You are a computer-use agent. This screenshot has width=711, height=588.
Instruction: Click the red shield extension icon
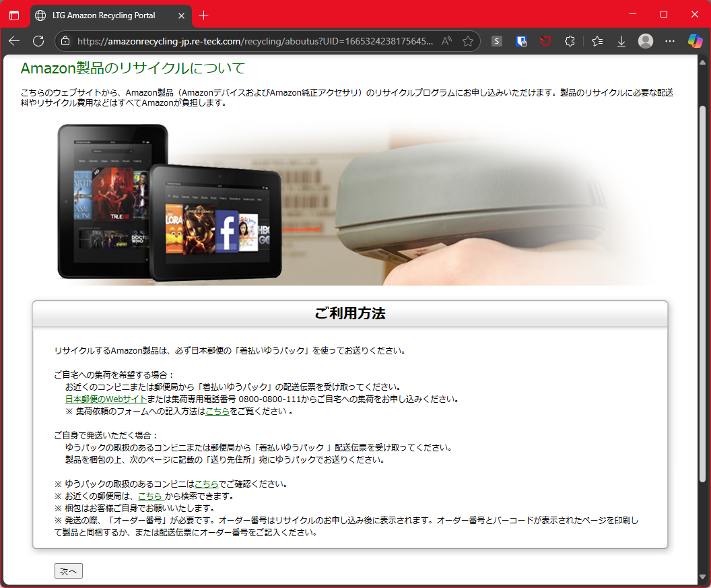[x=545, y=41]
